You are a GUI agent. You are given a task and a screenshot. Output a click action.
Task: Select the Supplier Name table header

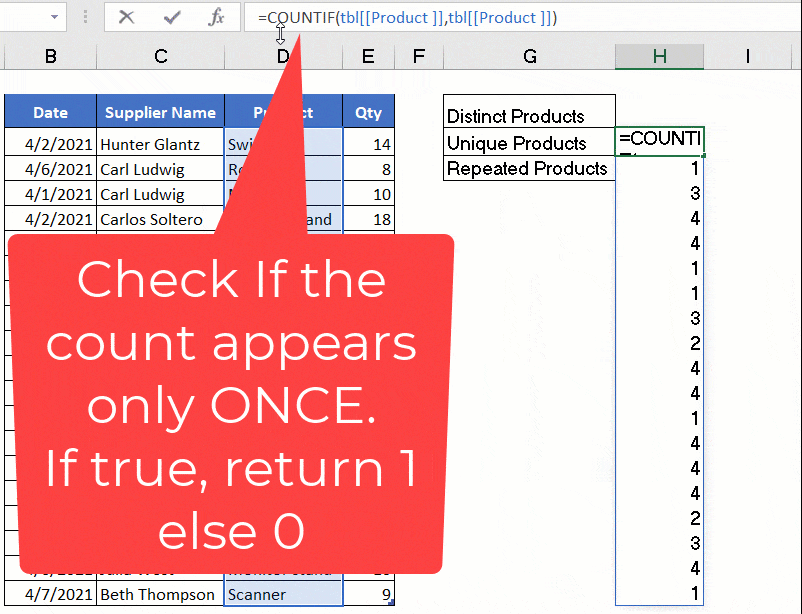[x=159, y=111]
